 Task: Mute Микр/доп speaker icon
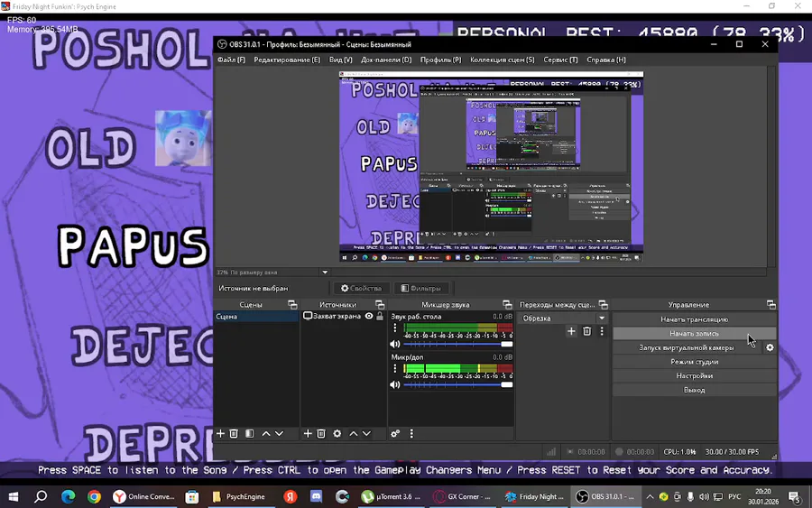click(x=395, y=384)
